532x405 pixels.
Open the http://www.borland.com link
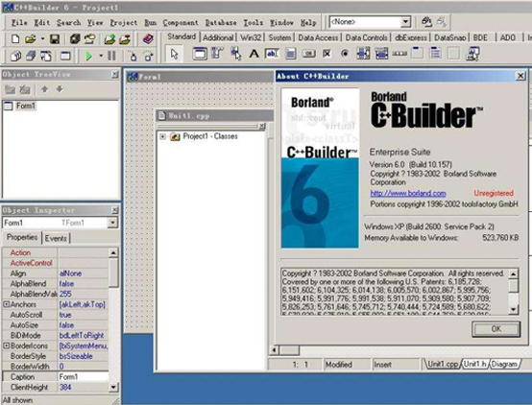(x=408, y=193)
